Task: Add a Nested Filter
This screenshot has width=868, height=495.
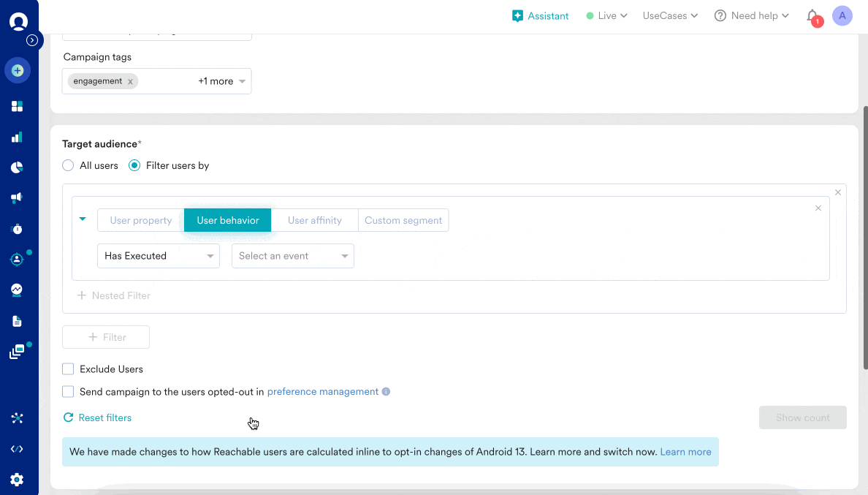Action: (113, 295)
